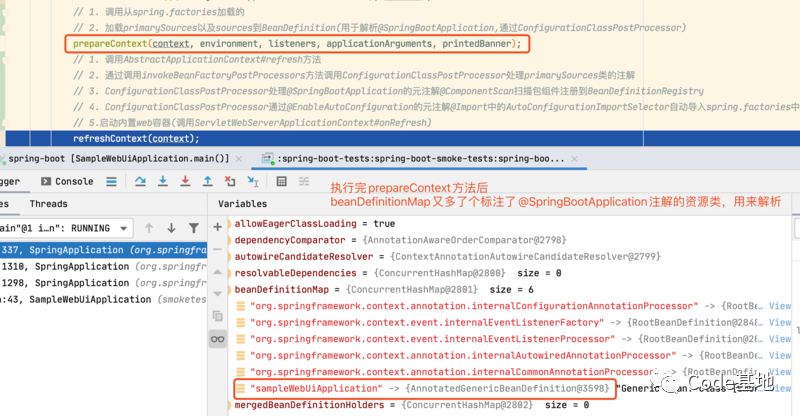Image resolution: width=800 pixels, height=416 pixels.
Task: Click the move watch down triangle icon
Action: click(217, 293)
